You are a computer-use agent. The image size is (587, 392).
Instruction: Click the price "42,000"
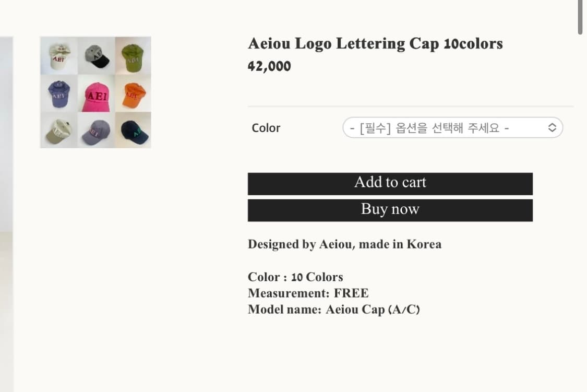[269, 66]
